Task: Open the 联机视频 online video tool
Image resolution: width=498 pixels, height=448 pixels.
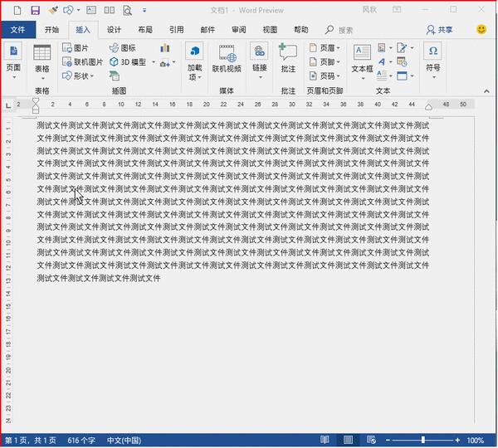Action: [226, 59]
